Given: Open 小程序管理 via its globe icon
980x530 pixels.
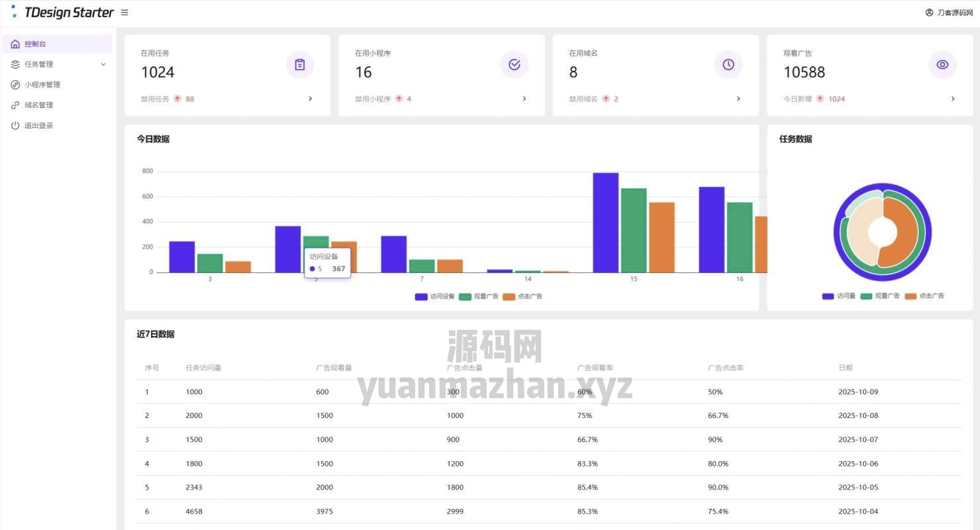Looking at the screenshot, I should click(x=15, y=84).
